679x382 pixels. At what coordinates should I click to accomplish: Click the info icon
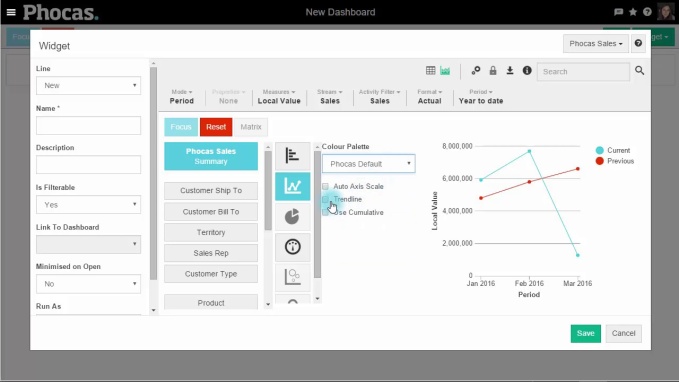[527, 71]
